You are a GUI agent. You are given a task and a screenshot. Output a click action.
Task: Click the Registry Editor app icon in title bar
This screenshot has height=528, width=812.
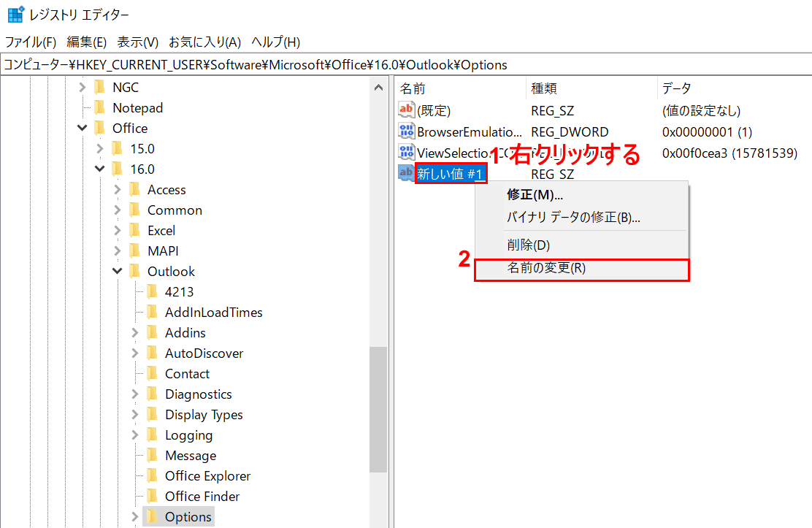click(15, 15)
